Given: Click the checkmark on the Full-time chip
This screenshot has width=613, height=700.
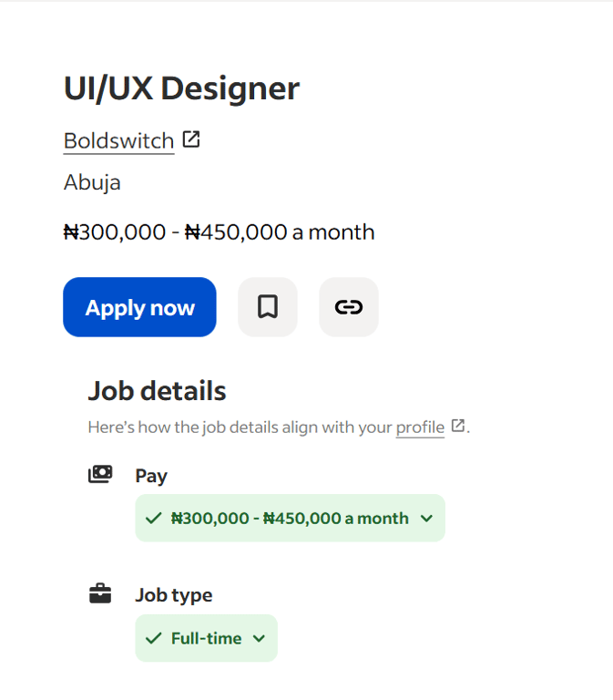Looking at the screenshot, I should click(153, 638).
